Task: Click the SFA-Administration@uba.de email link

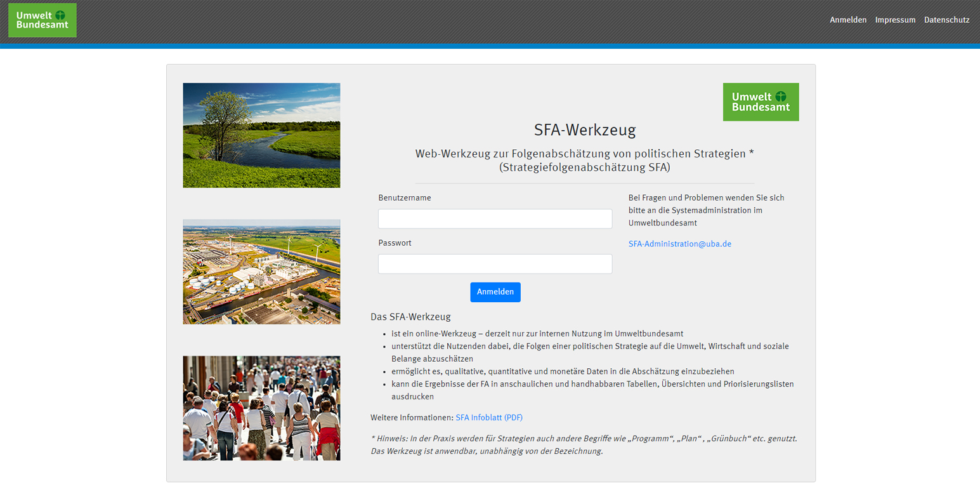Action: pyautogui.click(x=679, y=244)
